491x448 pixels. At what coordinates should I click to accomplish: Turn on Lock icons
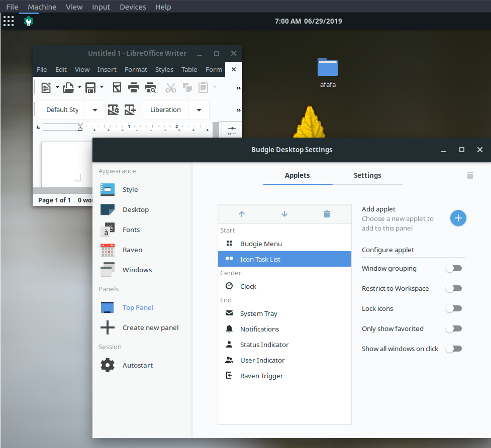pos(454,308)
